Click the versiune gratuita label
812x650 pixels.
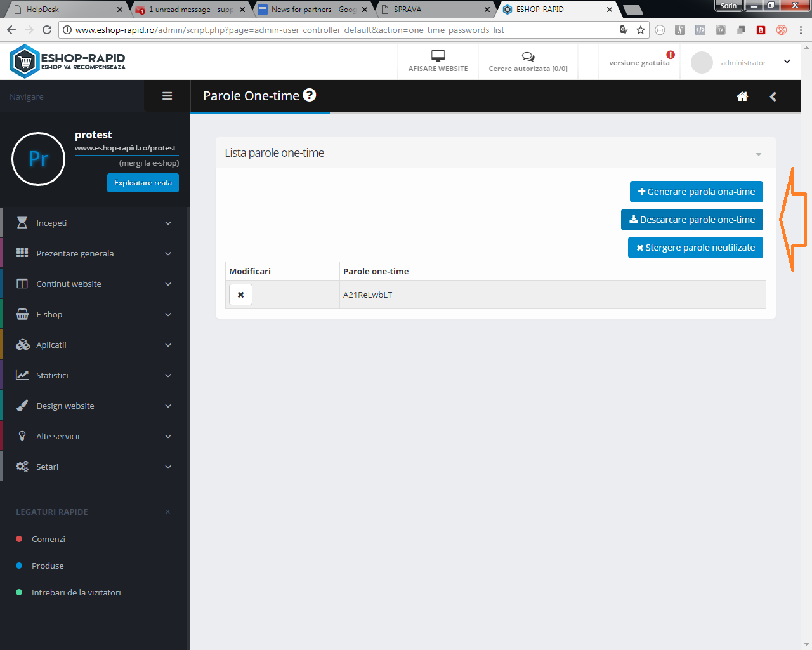(x=639, y=63)
